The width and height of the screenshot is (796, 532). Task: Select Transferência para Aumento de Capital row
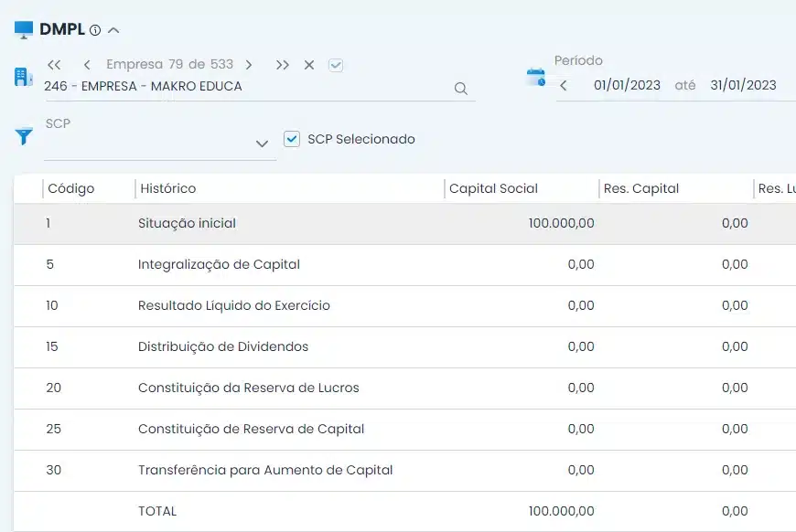click(404, 470)
